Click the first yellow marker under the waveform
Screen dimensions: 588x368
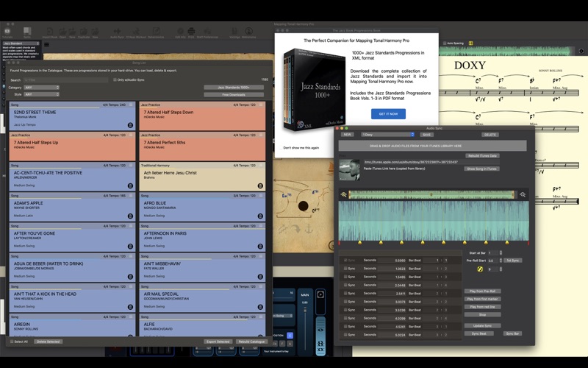[360, 243]
